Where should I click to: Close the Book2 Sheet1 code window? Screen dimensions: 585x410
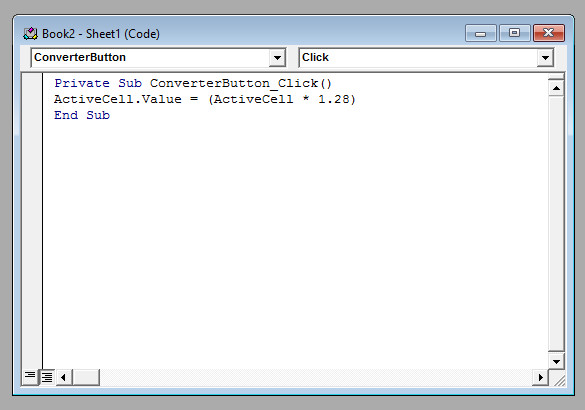pos(549,34)
